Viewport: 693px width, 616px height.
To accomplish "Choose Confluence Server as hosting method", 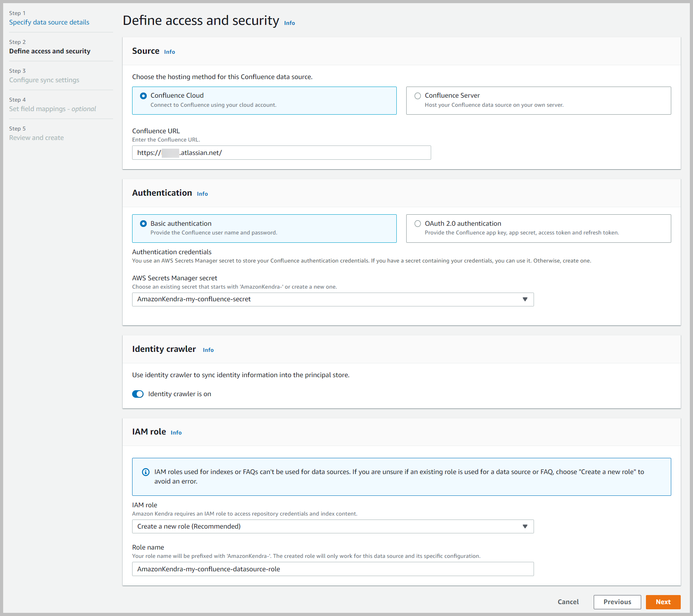I will coord(418,96).
